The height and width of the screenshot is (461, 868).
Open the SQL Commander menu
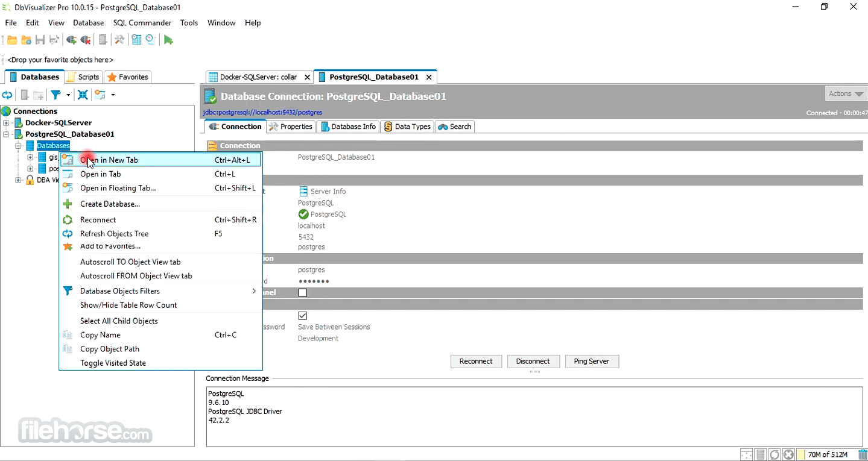pyautogui.click(x=142, y=23)
